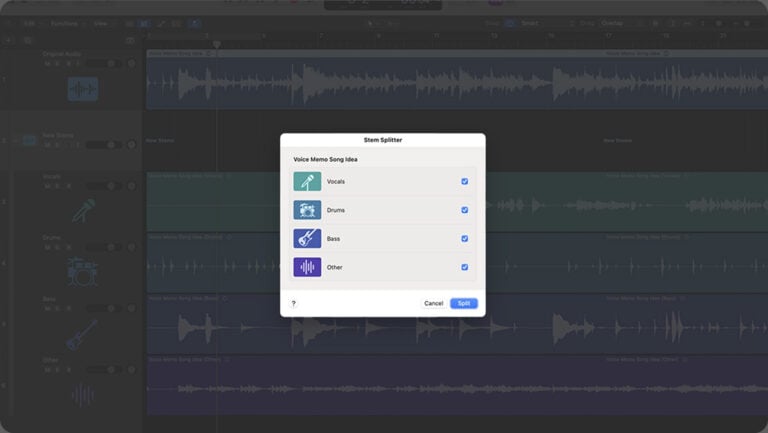
Task: Uncheck the Drums stem checkbox
Action: pyautogui.click(x=464, y=210)
